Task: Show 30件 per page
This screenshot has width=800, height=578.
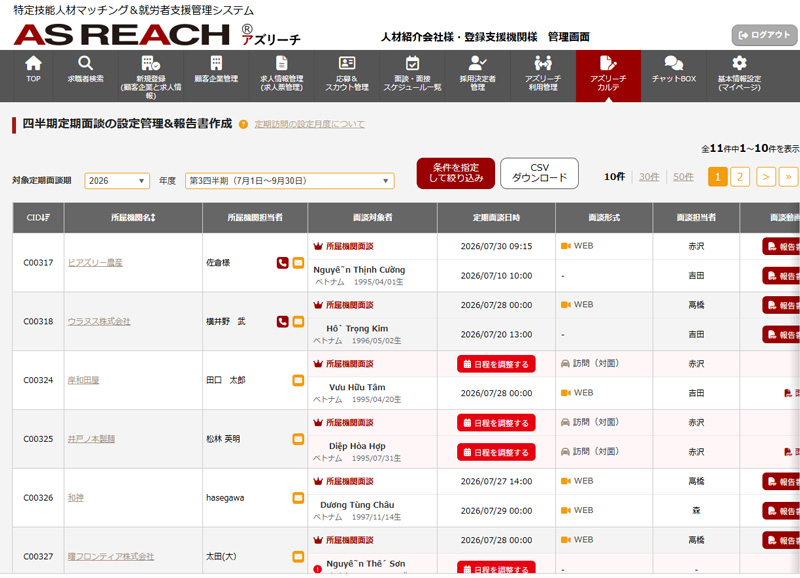Action: pos(649,177)
